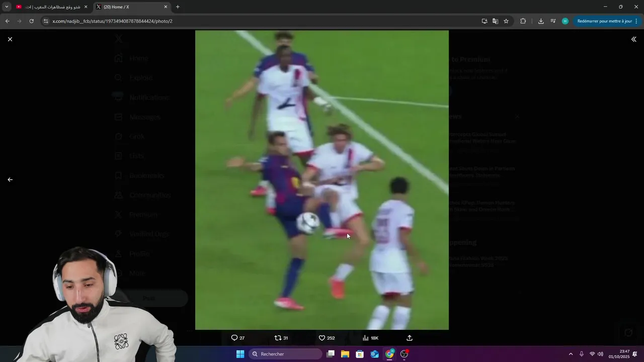View site information icon in address bar
This screenshot has height=362, width=644.
(x=46, y=21)
